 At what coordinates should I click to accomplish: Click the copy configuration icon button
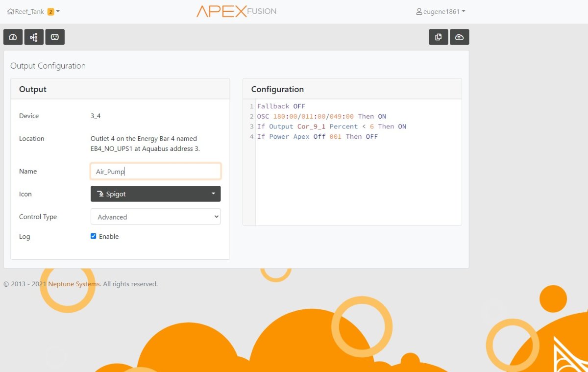(x=439, y=37)
